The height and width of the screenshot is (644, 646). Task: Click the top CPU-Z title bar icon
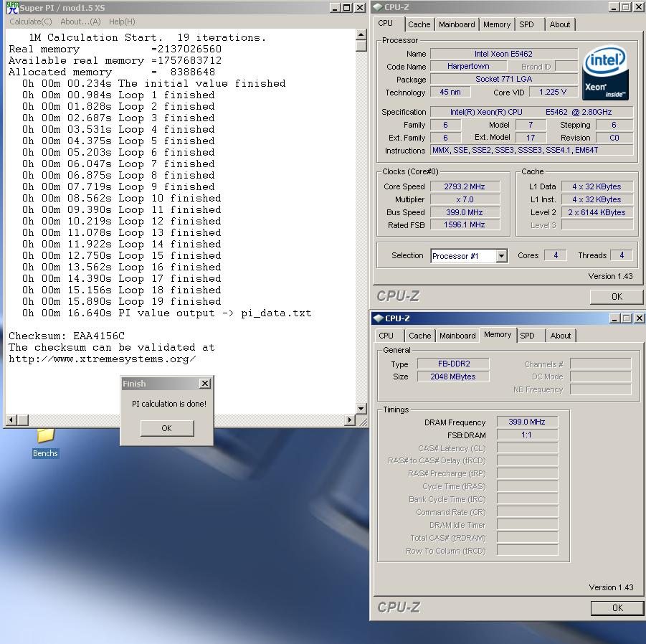click(x=377, y=7)
